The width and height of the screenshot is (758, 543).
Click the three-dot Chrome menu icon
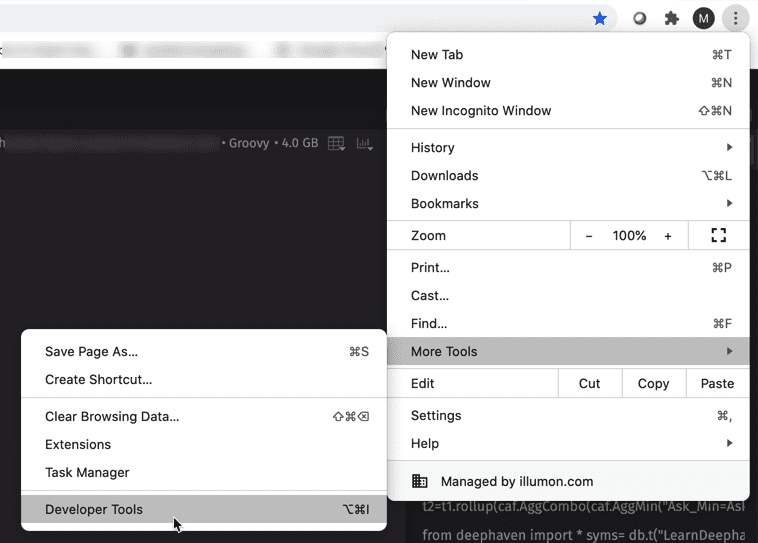[736, 18]
